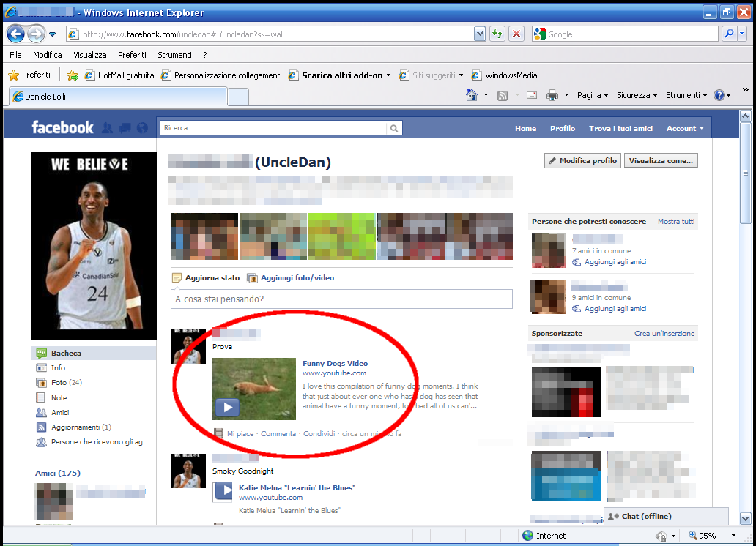This screenshot has height=546, width=756.
Task: Open a new tab with the blank tab button
Action: tap(237, 97)
